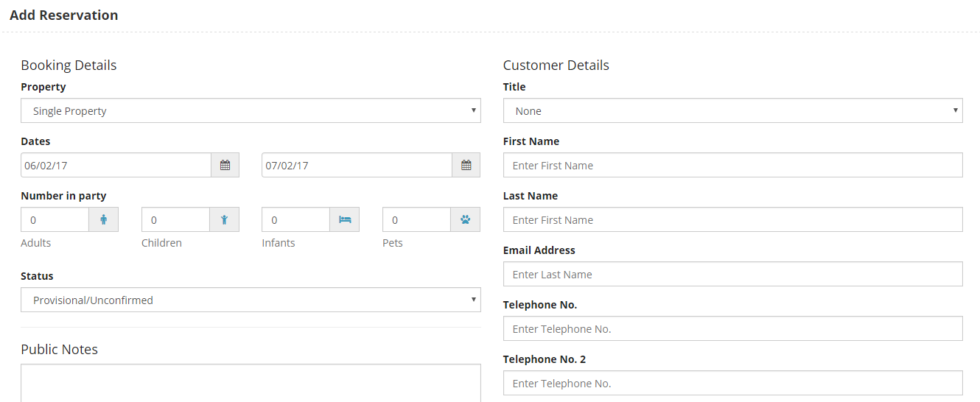The image size is (980, 402).
Task: Click the Telephone No. 2 field
Action: (732, 383)
